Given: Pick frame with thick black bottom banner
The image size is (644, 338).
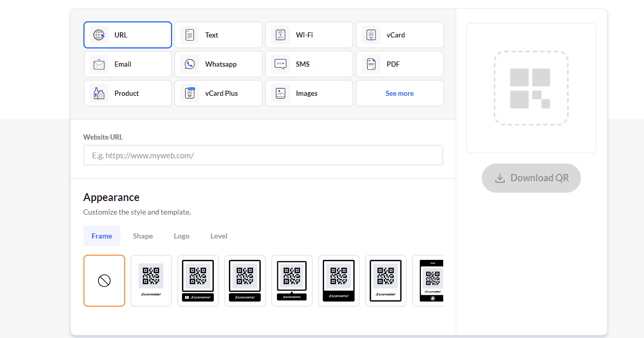Looking at the screenshot, I should pyautogui.click(x=339, y=281).
